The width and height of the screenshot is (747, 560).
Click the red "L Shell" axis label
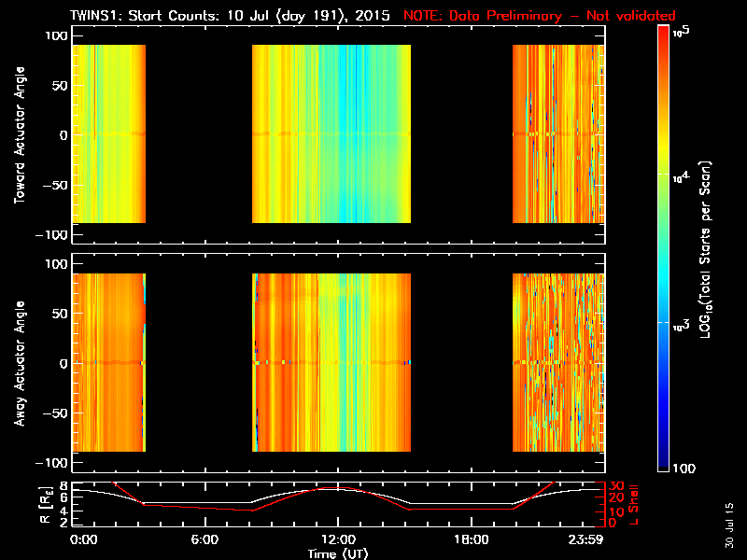(x=635, y=504)
